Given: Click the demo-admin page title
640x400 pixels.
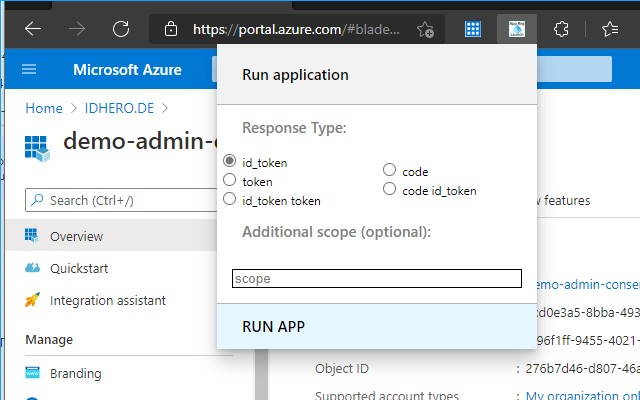Looking at the screenshot, I should coord(140,141).
